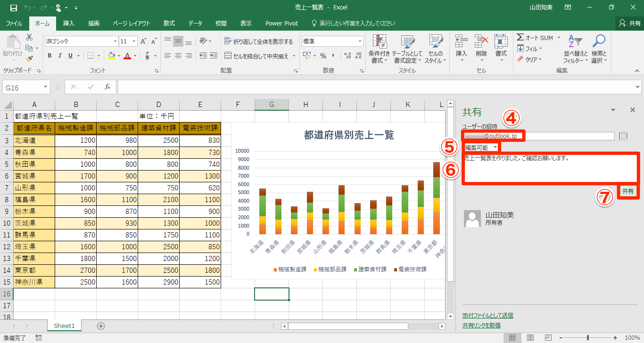Open the address book beside the invite field
The image size is (644, 343).
623,136
